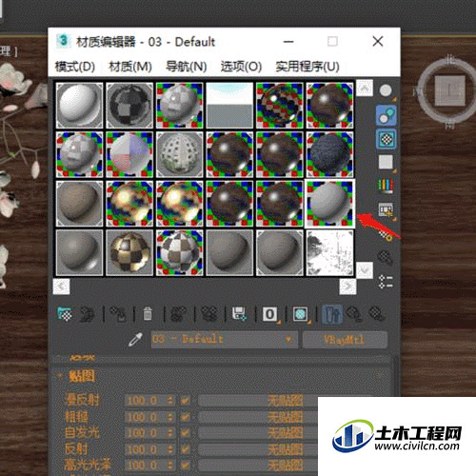Click the Select by Material icon

point(385,258)
